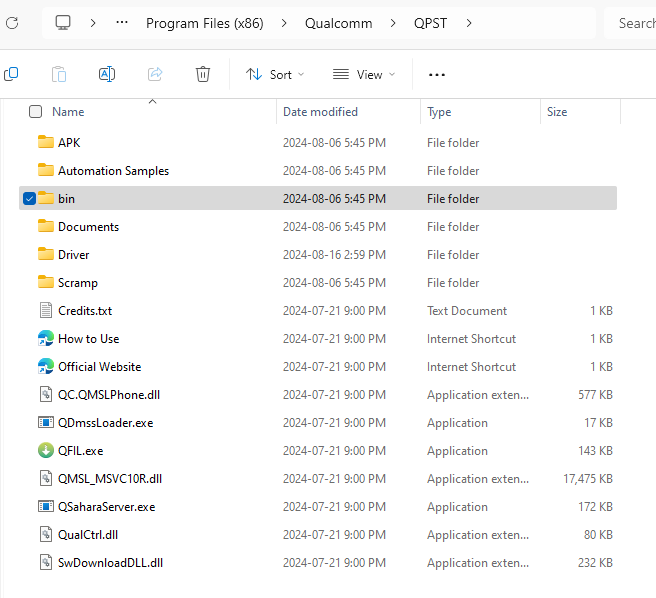Select the Driver folder icon
This screenshot has width=656, height=598.
46,254
